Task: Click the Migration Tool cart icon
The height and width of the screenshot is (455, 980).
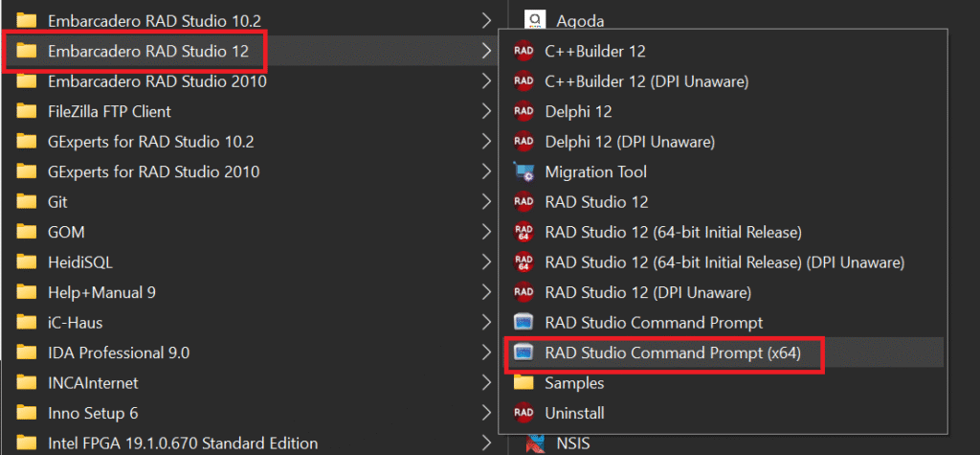Action: (x=523, y=172)
